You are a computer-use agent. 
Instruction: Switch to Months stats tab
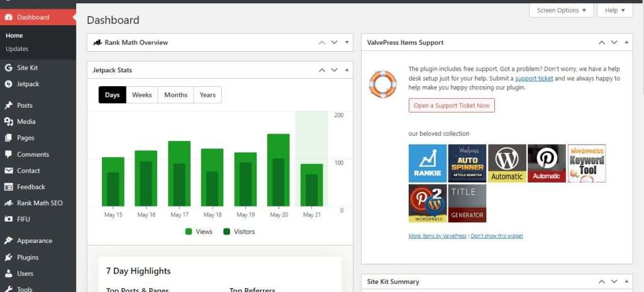click(x=176, y=95)
